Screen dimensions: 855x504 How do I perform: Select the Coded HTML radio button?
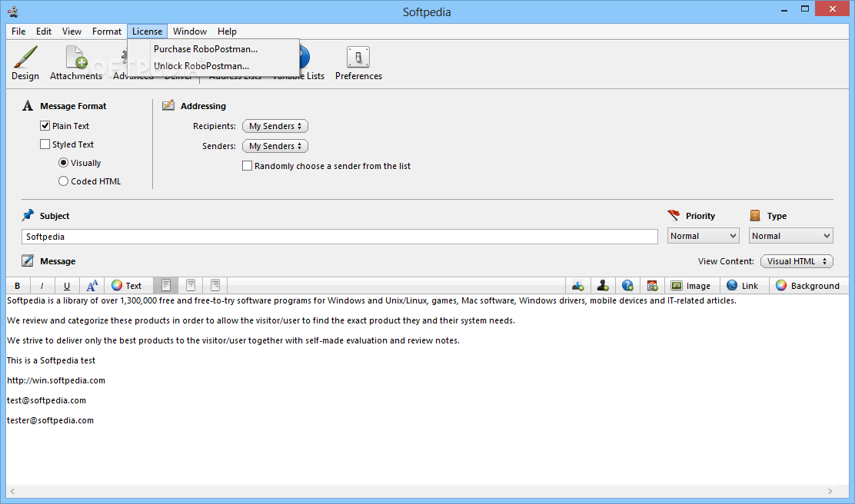pos(63,181)
